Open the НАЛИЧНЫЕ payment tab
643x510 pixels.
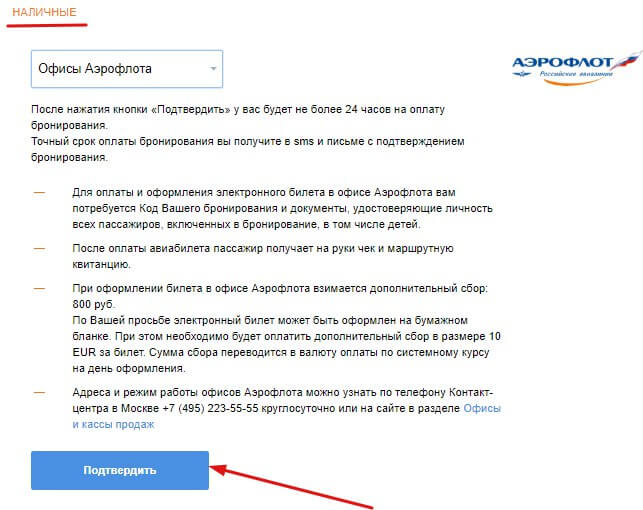44,12
